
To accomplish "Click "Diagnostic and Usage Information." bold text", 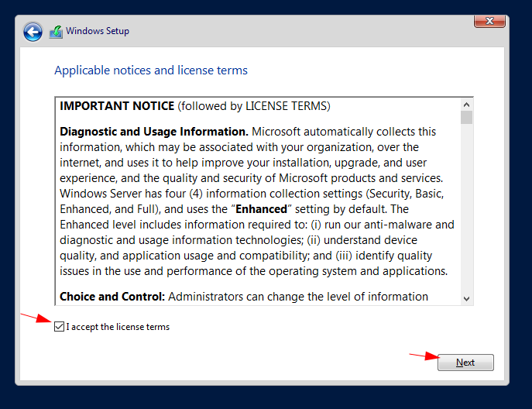I will tap(154, 132).
